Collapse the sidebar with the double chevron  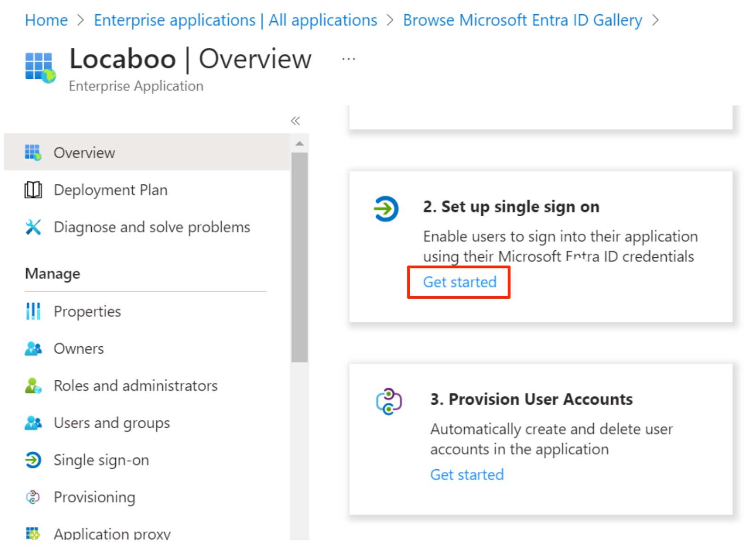coord(295,121)
